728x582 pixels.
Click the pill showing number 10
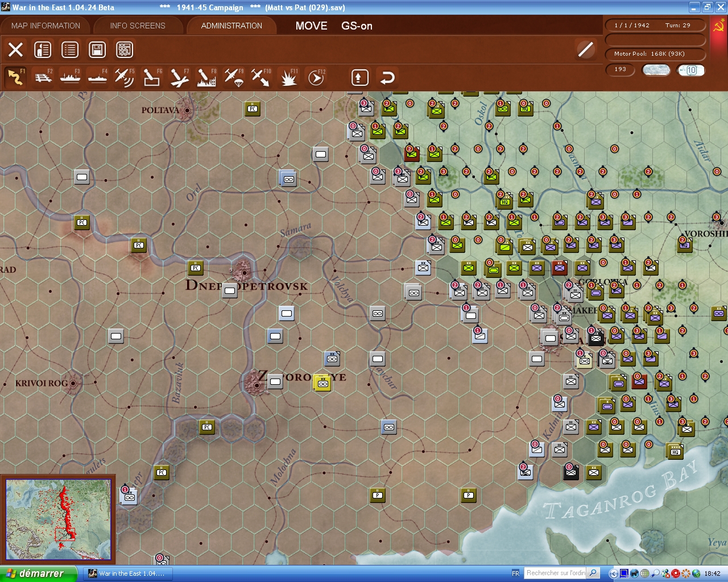tap(691, 70)
